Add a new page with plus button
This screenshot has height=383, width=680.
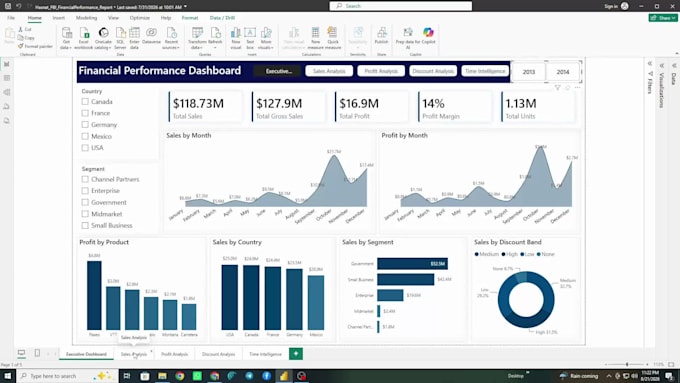pos(296,354)
